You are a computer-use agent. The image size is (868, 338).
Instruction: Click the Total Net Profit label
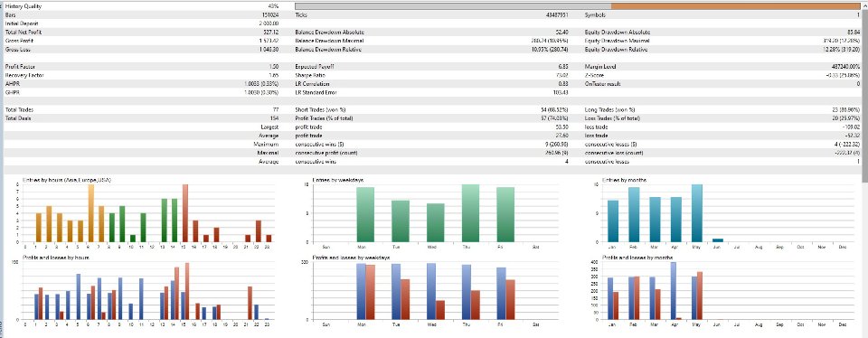pyautogui.click(x=24, y=33)
